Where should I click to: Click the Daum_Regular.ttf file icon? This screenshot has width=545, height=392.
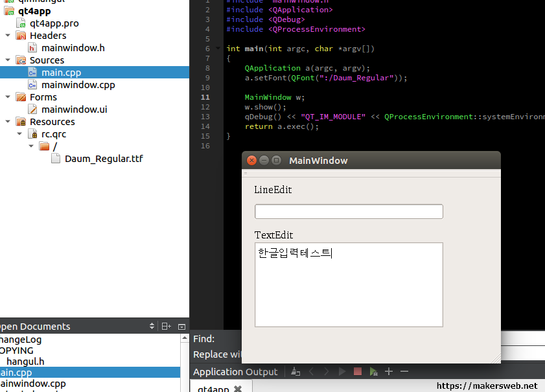[56, 159]
